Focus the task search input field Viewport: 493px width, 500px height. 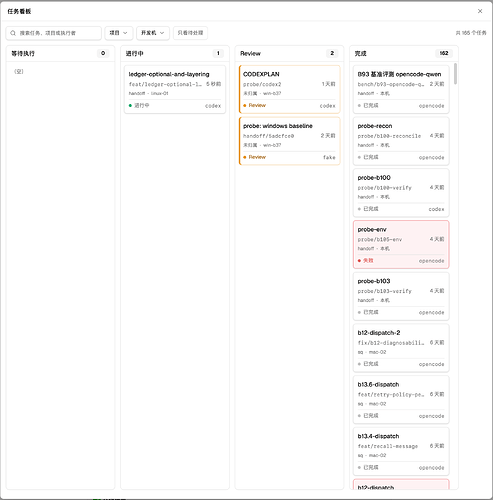[x=54, y=33]
